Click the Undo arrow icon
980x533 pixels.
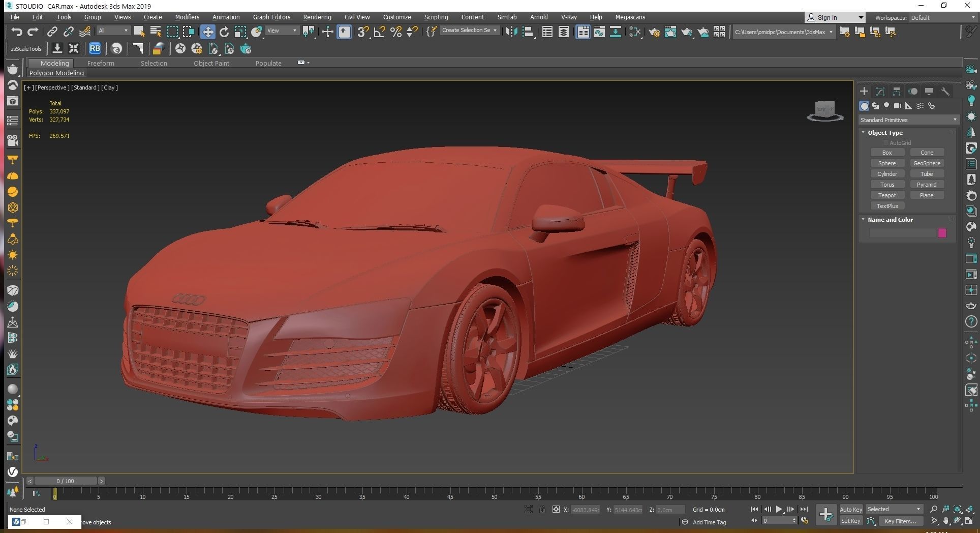click(17, 32)
